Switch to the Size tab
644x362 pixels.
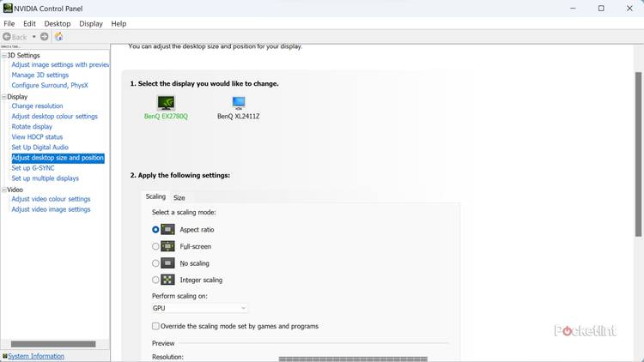(179, 197)
